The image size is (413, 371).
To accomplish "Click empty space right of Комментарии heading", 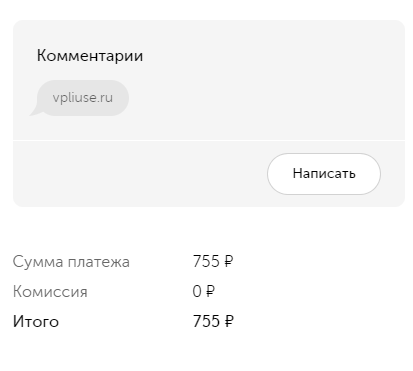I will point(273,56).
